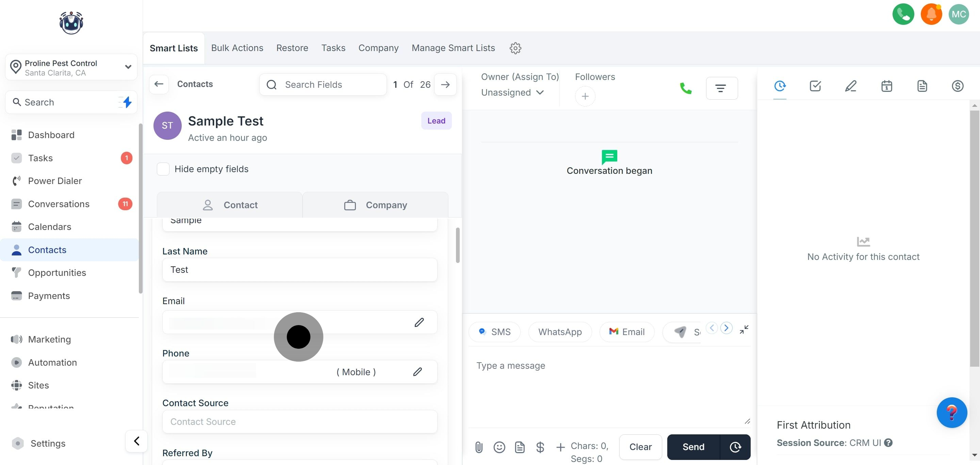This screenshot has width=980, height=465.
Task: Open the Bulk Actions tab
Action: pos(237,48)
